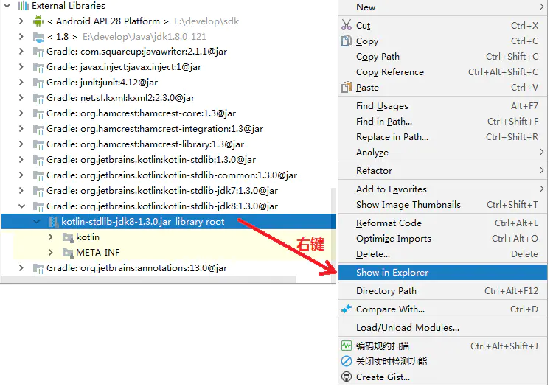Click the External Libraries bars icon
The image size is (553, 392).
[x=24, y=6]
